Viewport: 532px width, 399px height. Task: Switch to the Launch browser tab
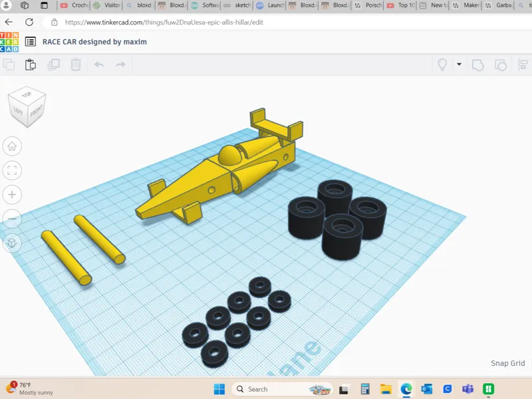point(271,5)
